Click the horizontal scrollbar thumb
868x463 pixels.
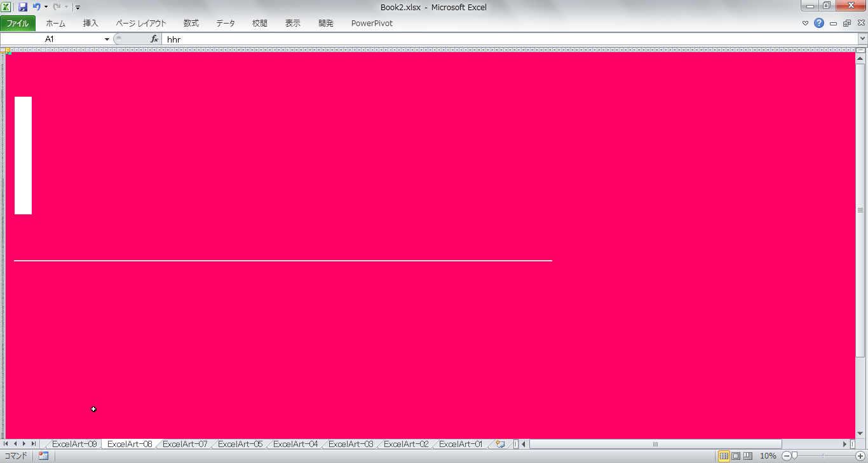pos(655,444)
